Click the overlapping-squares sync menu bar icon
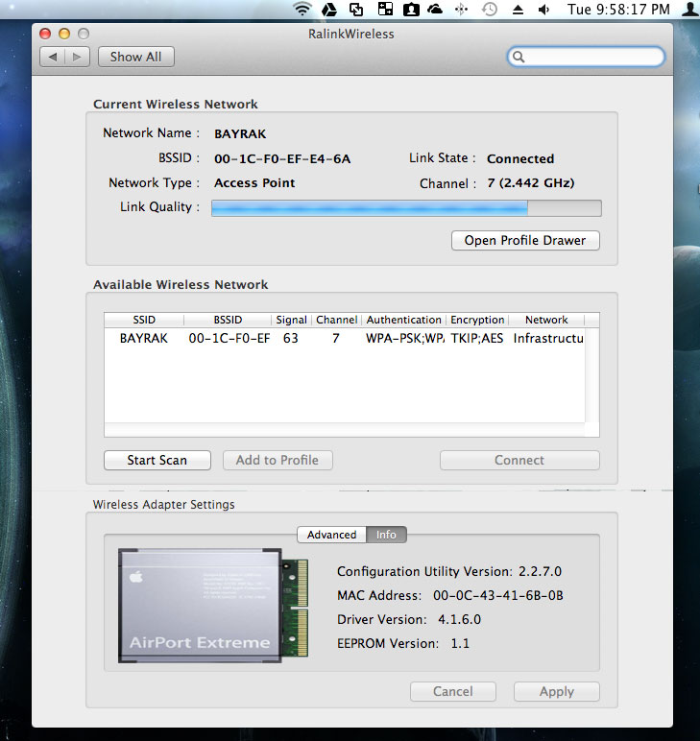Viewport: 700px width, 741px height. point(356,9)
